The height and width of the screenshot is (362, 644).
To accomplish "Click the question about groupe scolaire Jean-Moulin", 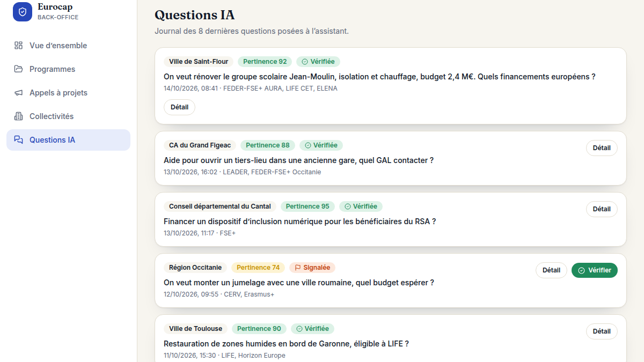I will click(x=379, y=77).
